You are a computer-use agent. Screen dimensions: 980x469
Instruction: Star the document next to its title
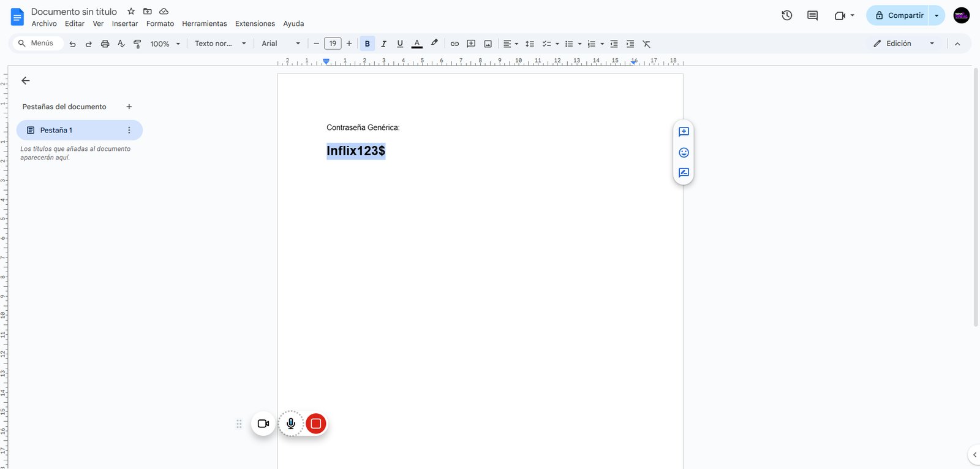point(131,12)
